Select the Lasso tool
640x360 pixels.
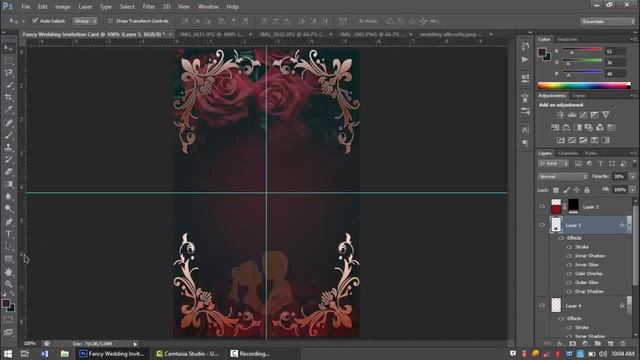coord(9,73)
